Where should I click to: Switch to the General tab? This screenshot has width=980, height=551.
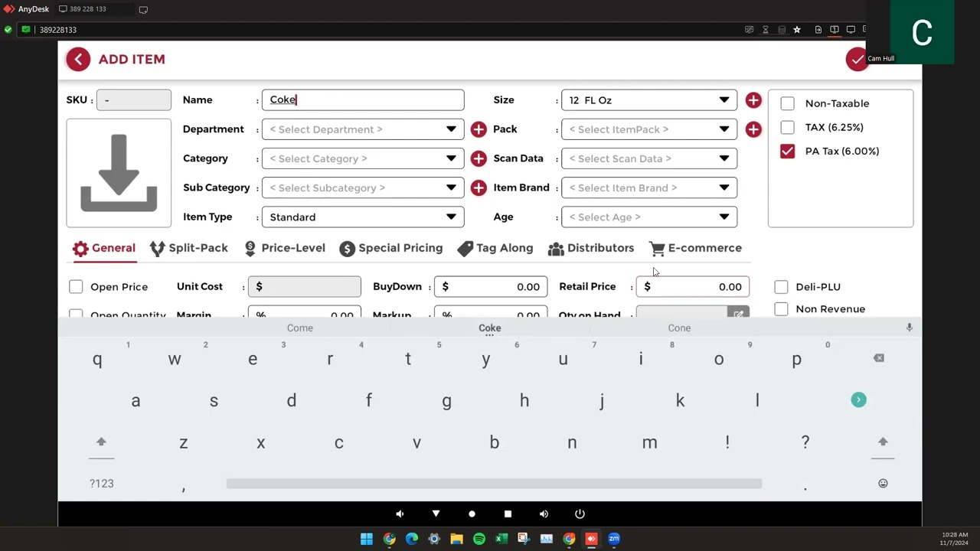(x=104, y=248)
